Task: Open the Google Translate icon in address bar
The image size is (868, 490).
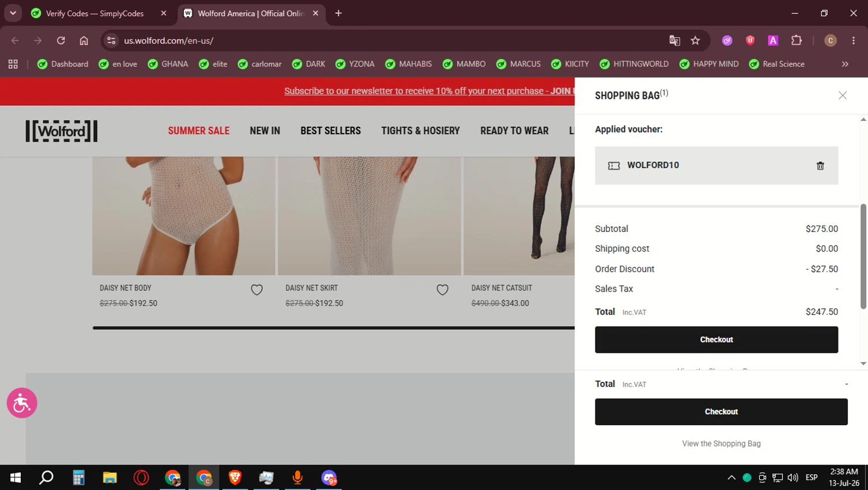Action: 675,40
